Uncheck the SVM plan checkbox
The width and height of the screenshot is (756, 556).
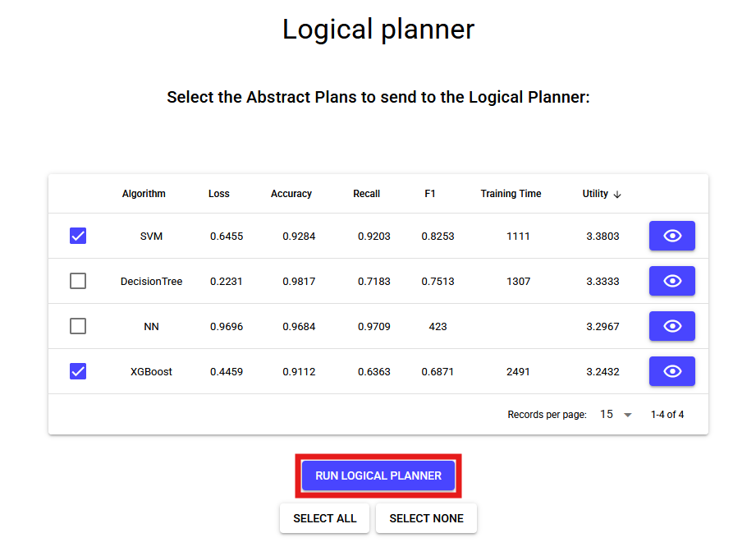tap(77, 236)
